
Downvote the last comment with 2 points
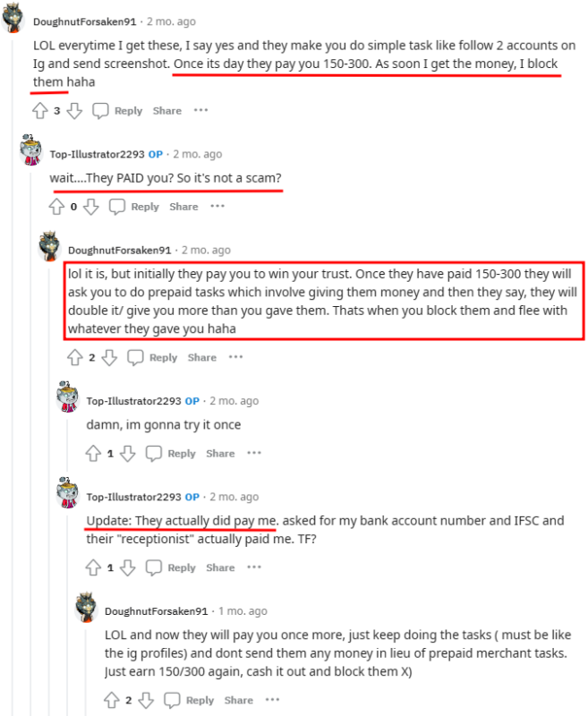coord(146,700)
